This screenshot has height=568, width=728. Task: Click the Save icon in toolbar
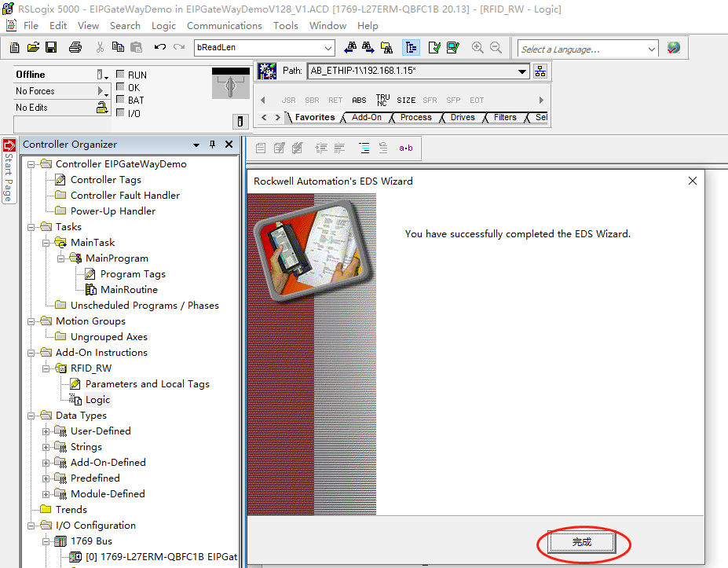tap(51, 48)
